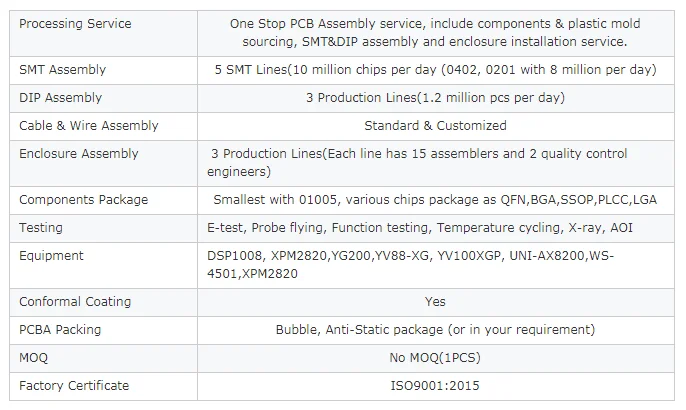Click the One Stop PCB Assembly description text
Image resolution: width=686 pixels, height=410 pixels.
[x=435, y=32]
